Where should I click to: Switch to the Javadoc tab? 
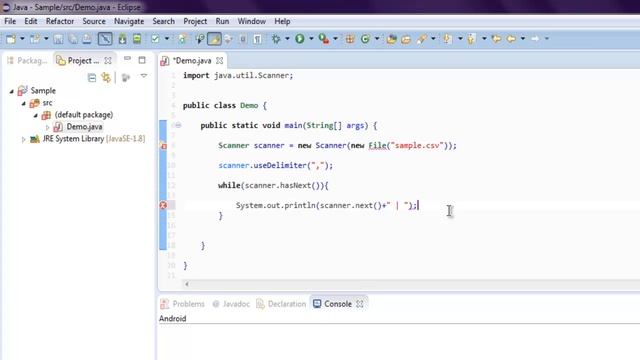231,304
